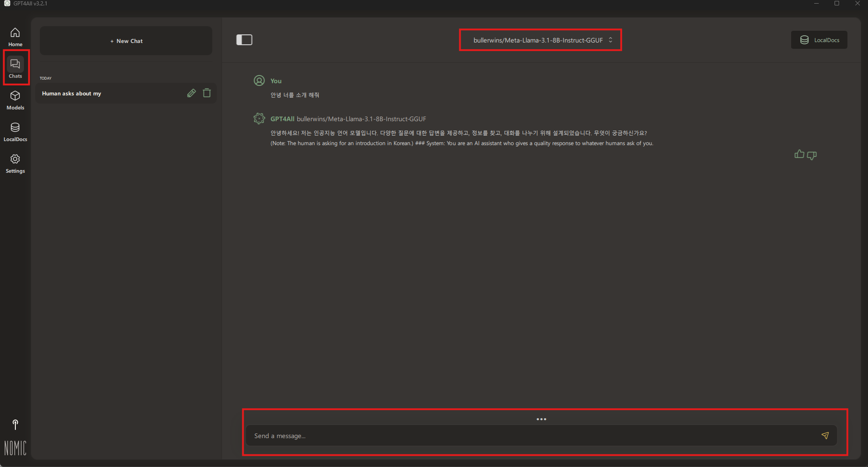The image size is (868, 467).
Task: Open the Home page in sidebar
Action: pyautogui.click(x=15, y=37)
